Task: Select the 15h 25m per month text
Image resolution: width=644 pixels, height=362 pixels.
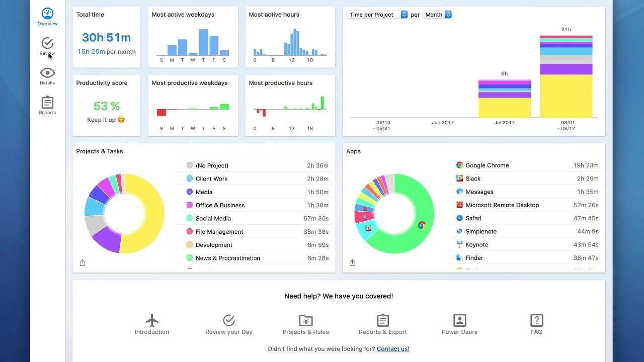Action: tap(107, 52)
